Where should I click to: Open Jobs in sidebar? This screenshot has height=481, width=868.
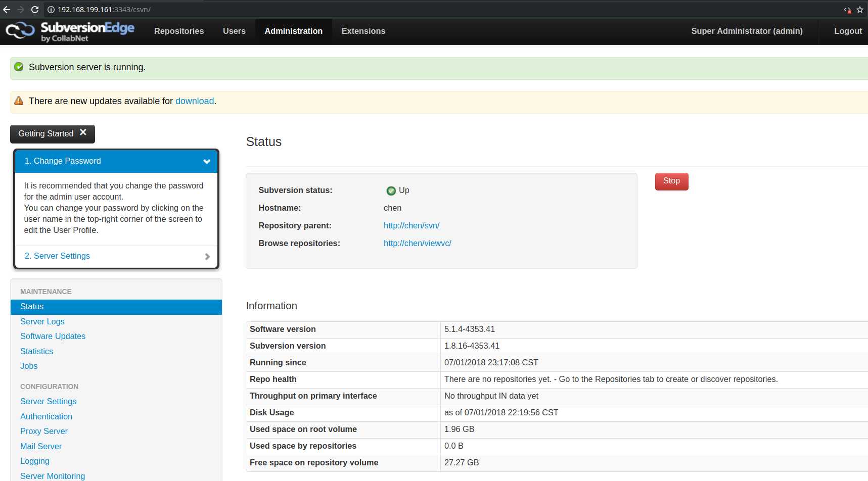pos(29,366)
